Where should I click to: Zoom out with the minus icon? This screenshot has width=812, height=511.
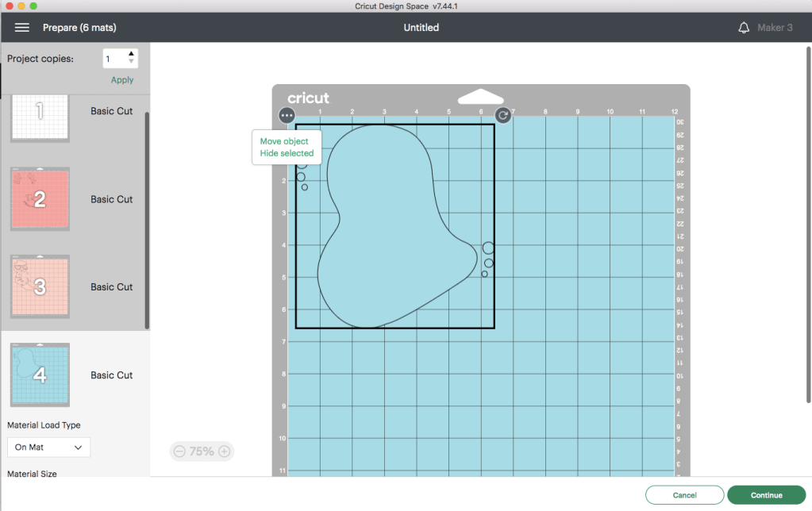(x=179, y=451)
